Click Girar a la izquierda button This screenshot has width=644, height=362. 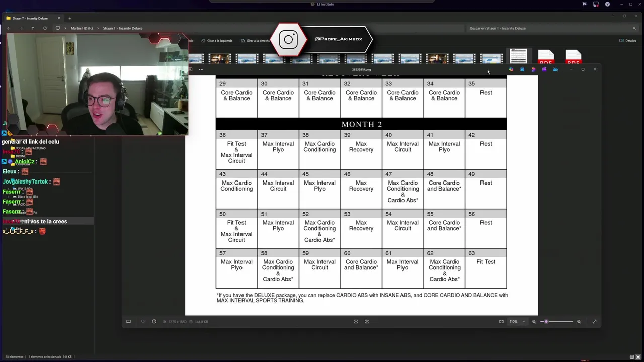click(x=217, y=41)
